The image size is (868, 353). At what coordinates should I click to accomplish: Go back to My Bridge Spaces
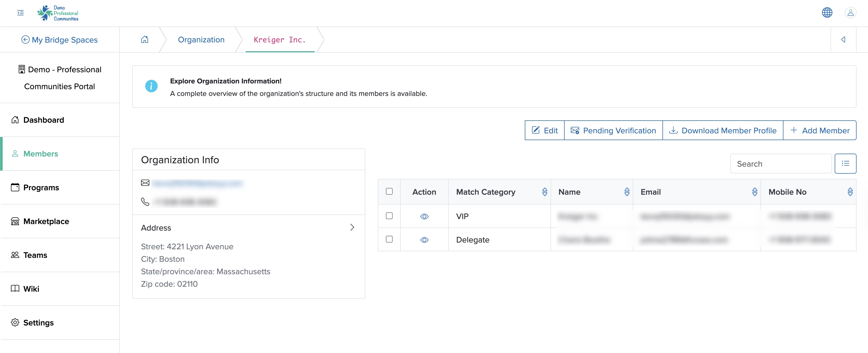(60, 40)
